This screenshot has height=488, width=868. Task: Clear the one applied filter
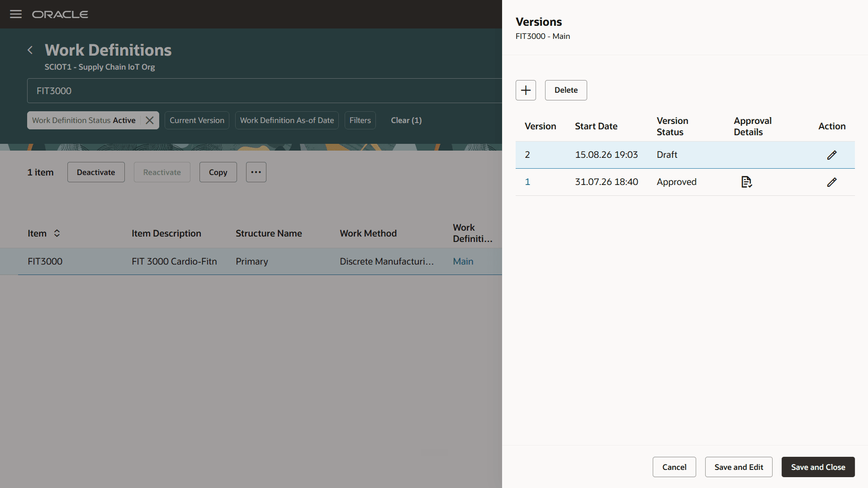coord(406,120)
